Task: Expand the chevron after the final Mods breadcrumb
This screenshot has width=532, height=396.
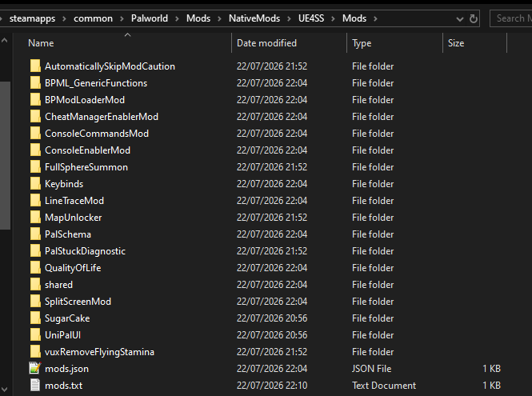Action: pyautogui.click(x=375, y=18)
